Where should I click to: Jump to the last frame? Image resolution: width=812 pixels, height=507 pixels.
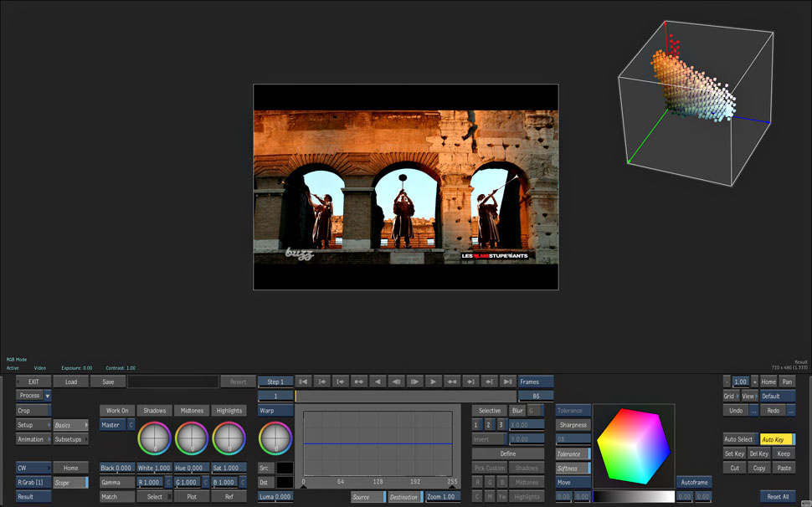[x=507, y=382]
